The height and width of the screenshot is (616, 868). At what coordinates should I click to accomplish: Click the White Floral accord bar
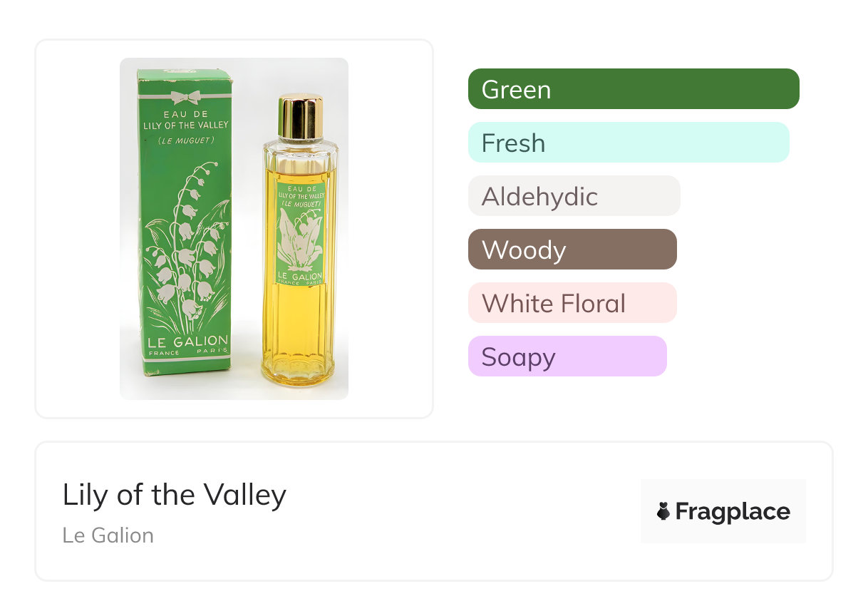pos(572,303)
